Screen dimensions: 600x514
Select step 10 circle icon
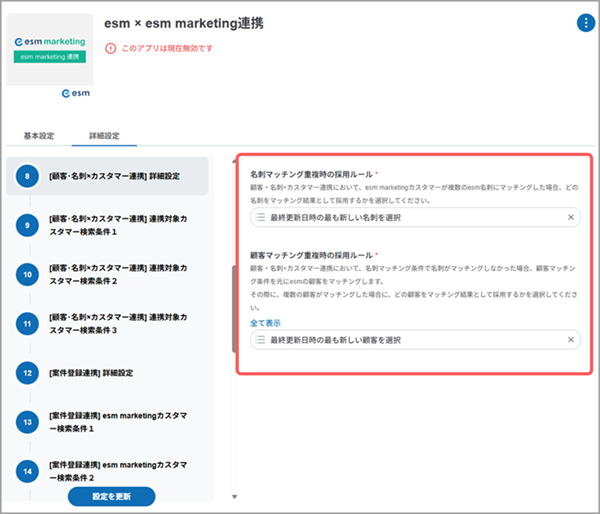tap(27, 274)
